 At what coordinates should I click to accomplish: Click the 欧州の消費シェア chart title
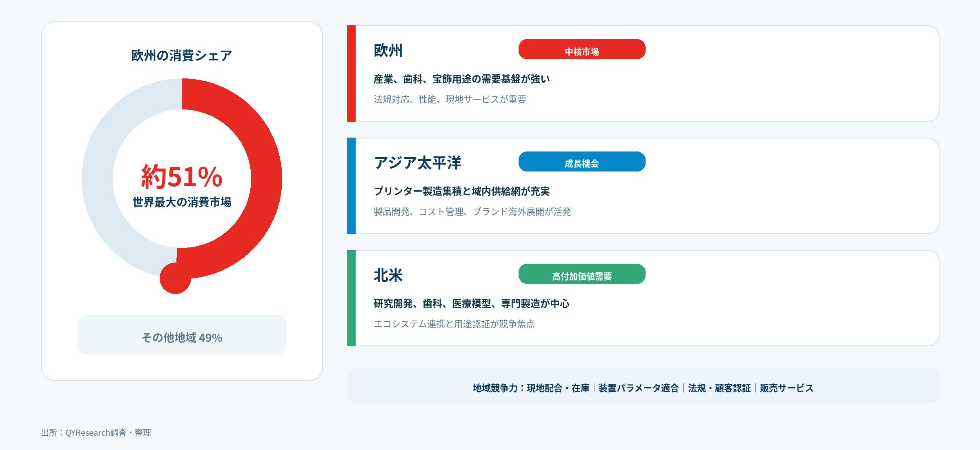pos(182,55)
